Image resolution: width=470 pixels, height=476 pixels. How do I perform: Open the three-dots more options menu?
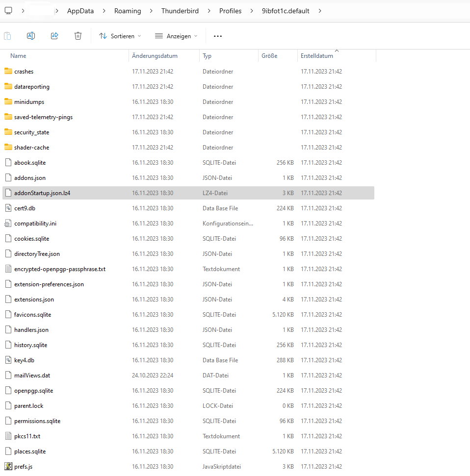point(218,36)
